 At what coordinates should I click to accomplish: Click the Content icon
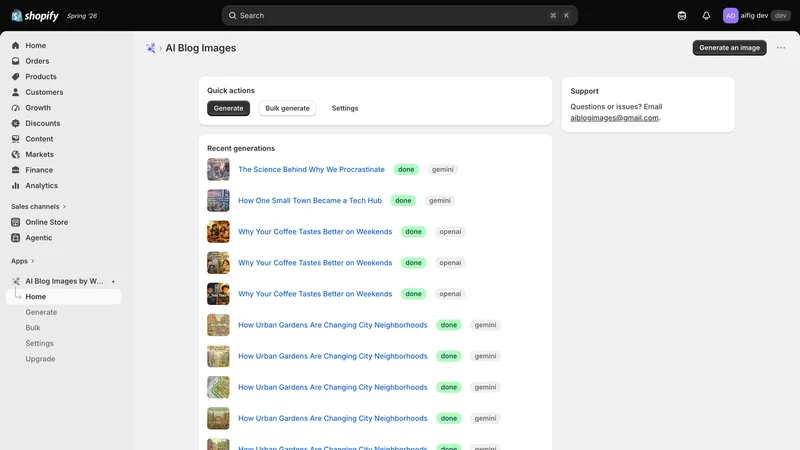[15, 139]
